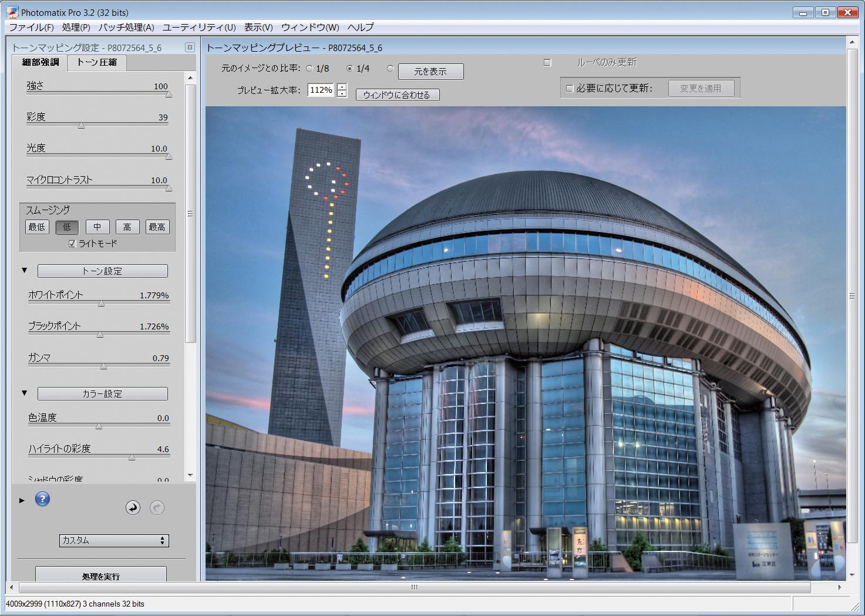Click the ブラックポイント value "1.726%"
The image size is (865, 616).
[154, 326]
